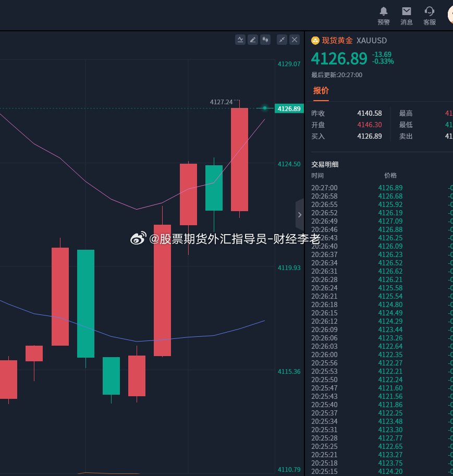The width and height of the screenshot is (453, 476).
Task: Select the 20:27:00 trade row
Action: coord(382,188)
